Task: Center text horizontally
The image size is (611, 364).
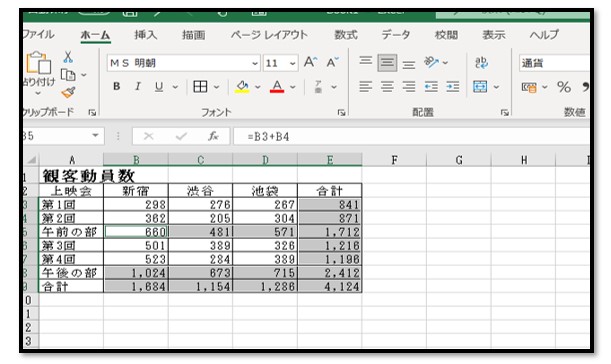Action: [387, 87]
